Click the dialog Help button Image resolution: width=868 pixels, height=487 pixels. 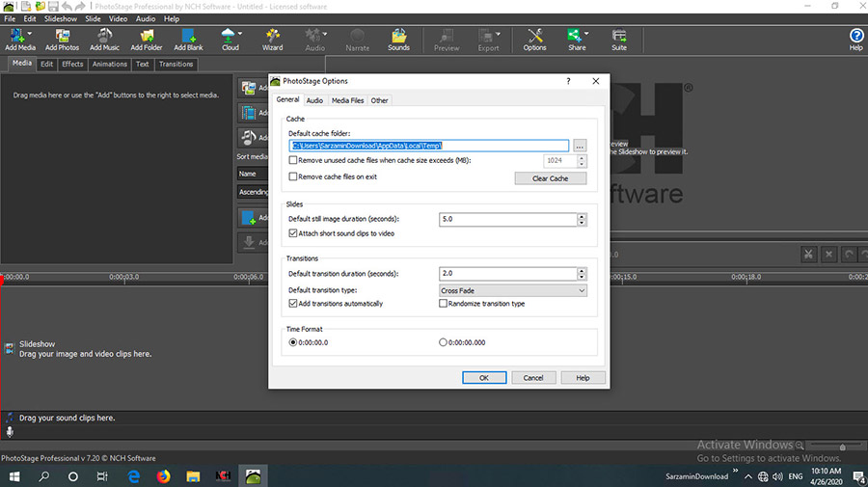tap(583, 377)
